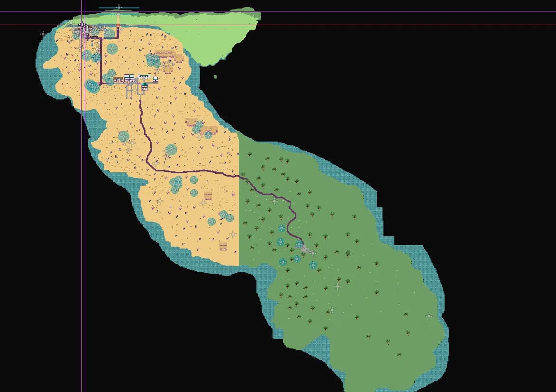Click the lone teal pond on the desert's west side
The height and width of the screenshot is (392, 556).
point(123,136)
